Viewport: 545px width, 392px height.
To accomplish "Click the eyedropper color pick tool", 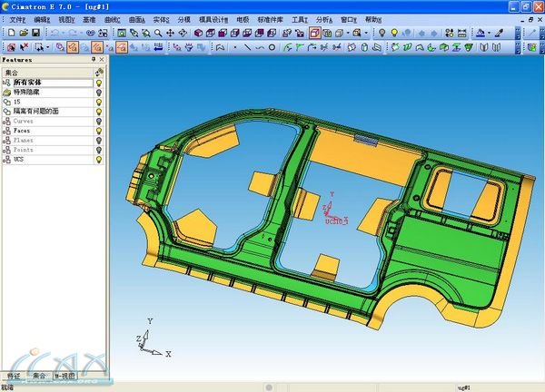I will [x=499, y=33].
